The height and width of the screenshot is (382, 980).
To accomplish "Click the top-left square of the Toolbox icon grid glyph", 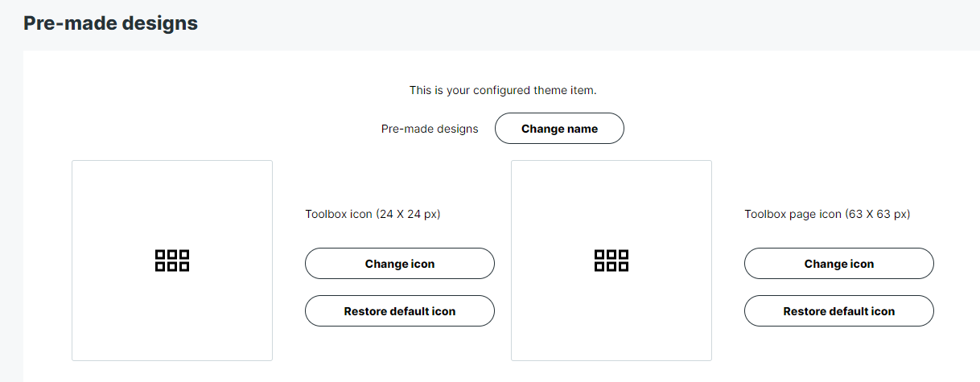I will point(160,254).
